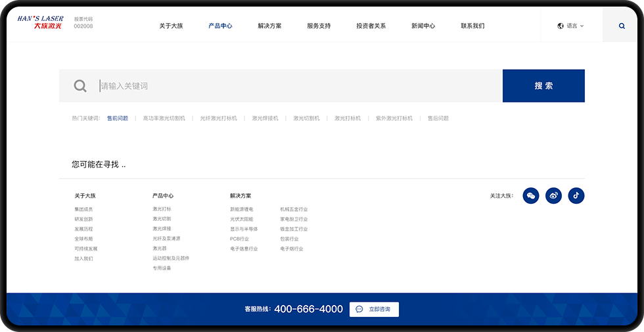
Task: Open the 产品中心 navigation menu
Action: pos(220,26)
